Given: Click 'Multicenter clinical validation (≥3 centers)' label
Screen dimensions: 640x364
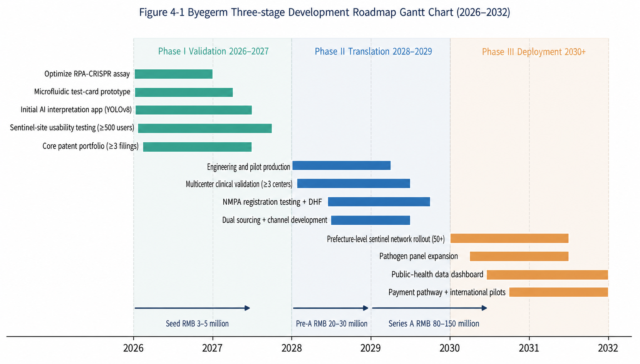Looking at the screenshot, I should coord(239,184).
